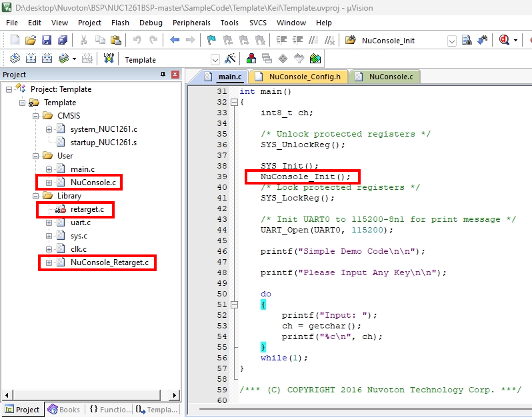Image resolution: width=532 pixels, height=417 pixels.
Task: Redo the last edit
Action: [153, 40]
